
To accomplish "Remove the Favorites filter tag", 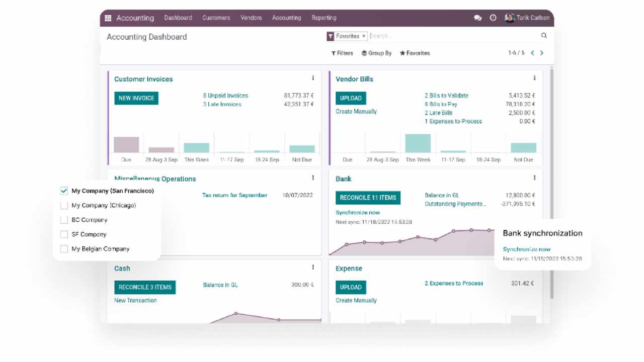I will pyautogui.click(x=364, y=36).
